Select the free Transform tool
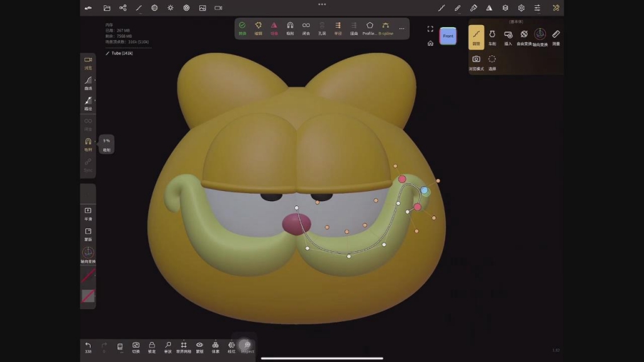Viewport: 644px width, 362px height. click(524, 37)
